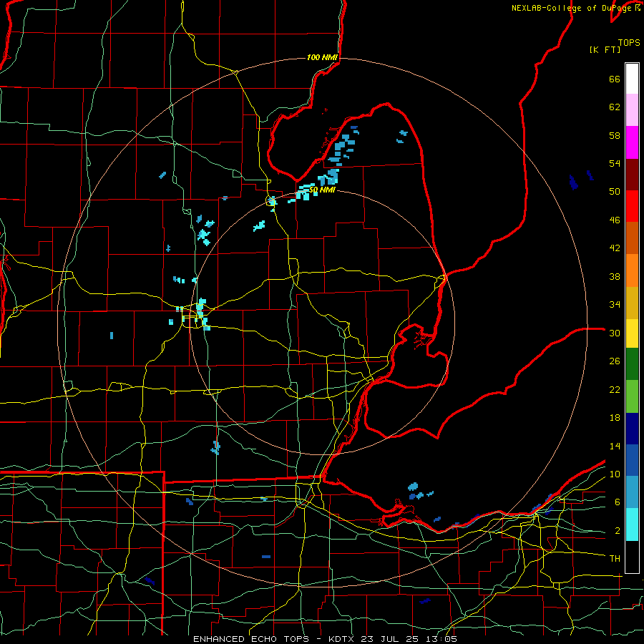
Task: Click the "42" legend value
Action: [615, 248]
